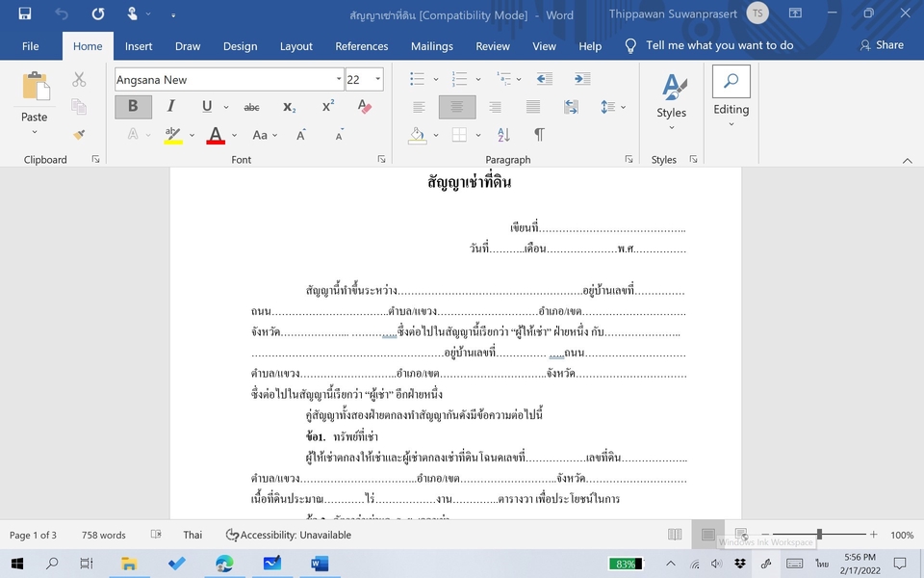
Task: Open Change Case Aa dropdown
Action: 265,135
